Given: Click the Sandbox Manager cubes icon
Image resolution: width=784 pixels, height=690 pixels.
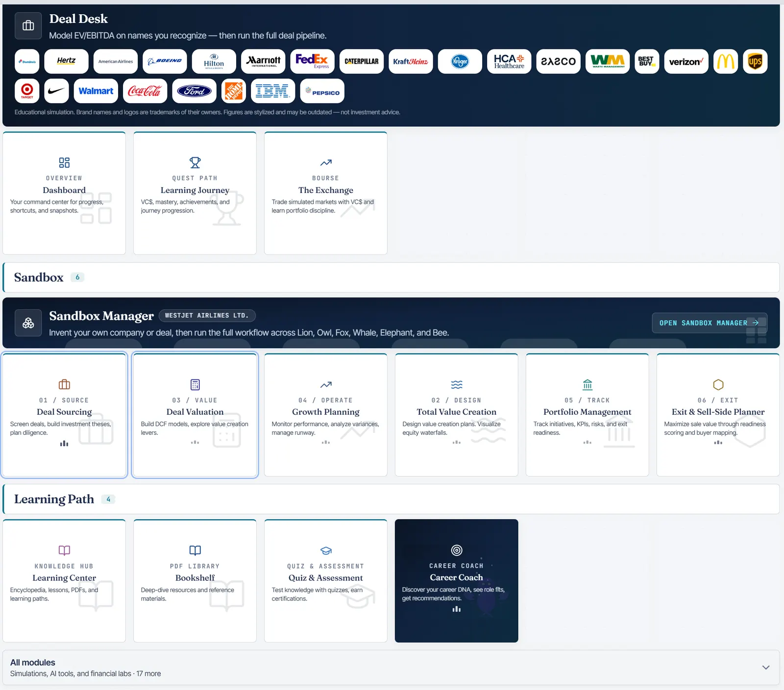Looking at the screenshot, I should coord(28,323).
